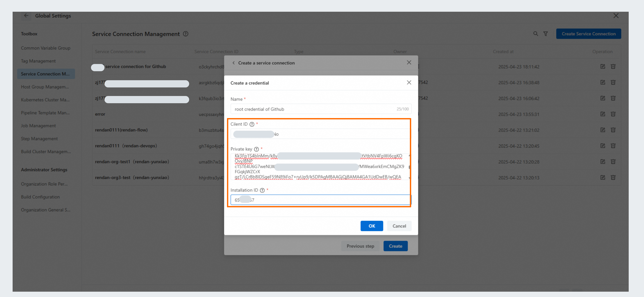This screenshot has height=297, width=644.
Task: Click the search icon near Create Service Connection
Action: tap(535, 34)
